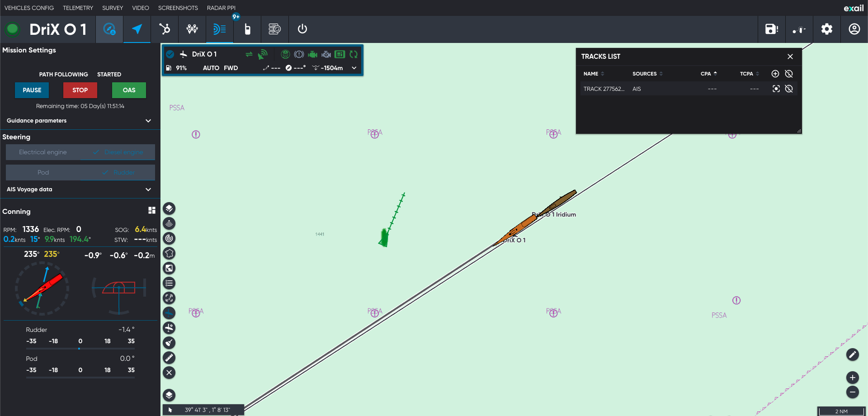The image size is (868, 416).
Task: Click the green OAS button
Action: pyautogui.click(x=129, y=90)
